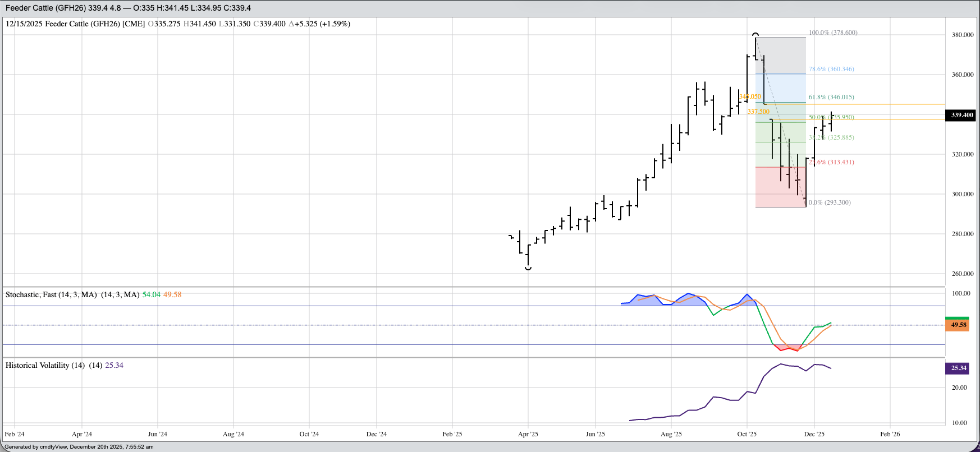The image size is (980, 452).
Task: Select the black 339.400 last-price tag
Action: pyautogui.click(x=961, y=115)
